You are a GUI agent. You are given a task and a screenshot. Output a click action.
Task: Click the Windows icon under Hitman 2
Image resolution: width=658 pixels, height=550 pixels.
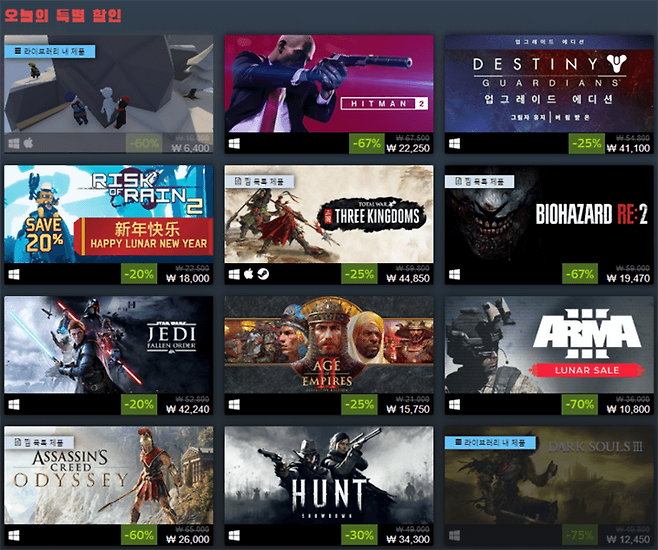coord(234,144)
